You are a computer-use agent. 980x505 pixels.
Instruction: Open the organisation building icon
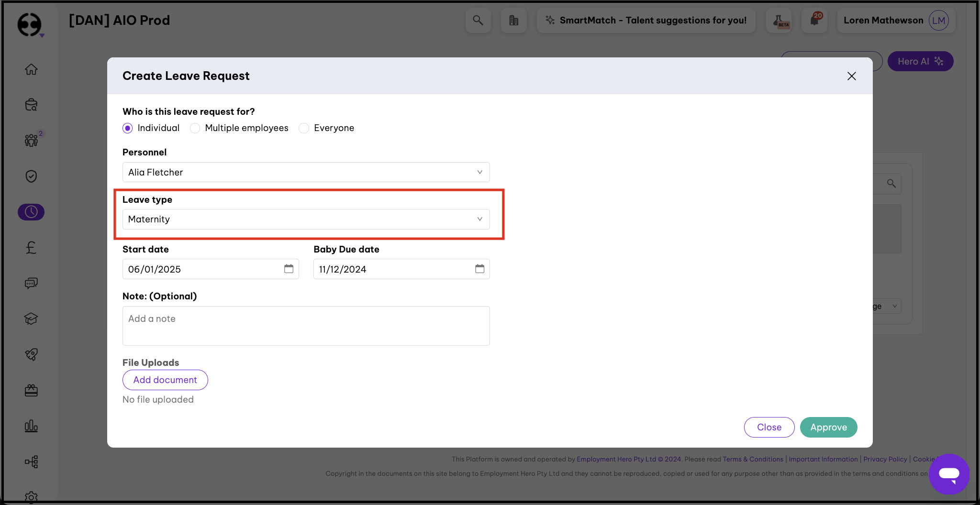pos(513,20)
